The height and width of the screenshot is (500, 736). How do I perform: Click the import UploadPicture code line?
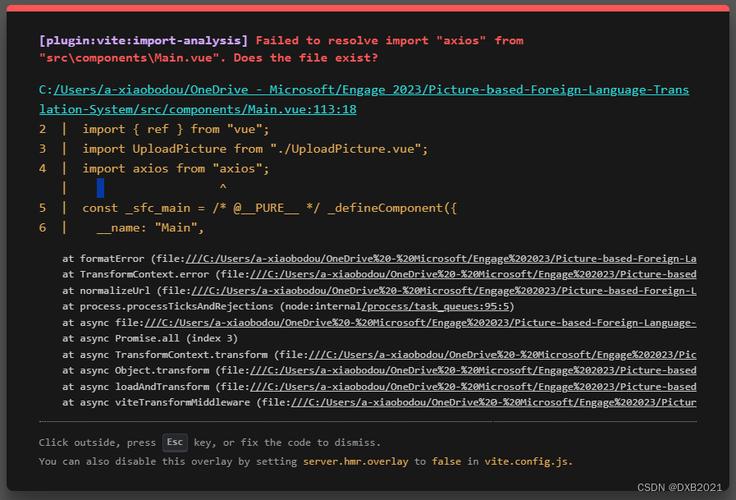(x=255, y=149)
